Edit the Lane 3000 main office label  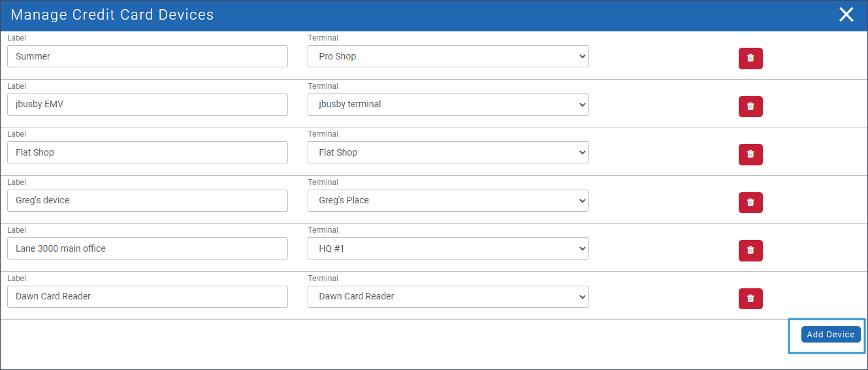[x=148, y=248]
